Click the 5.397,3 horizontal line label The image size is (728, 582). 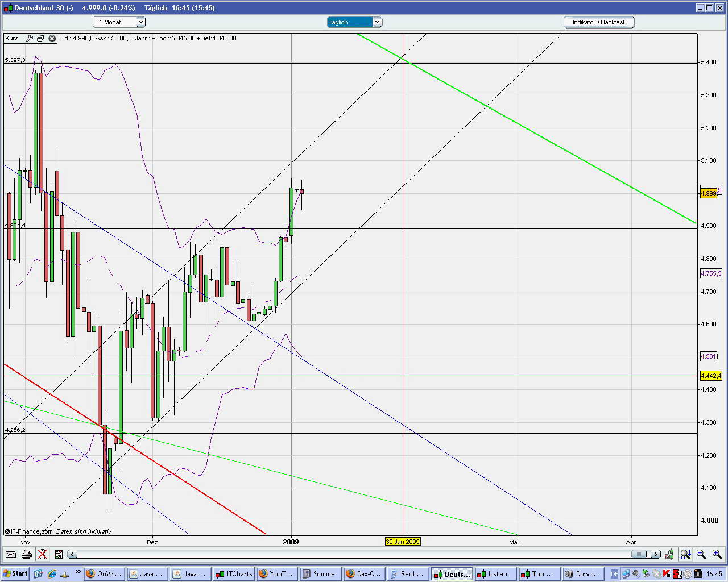click(15, 60)
